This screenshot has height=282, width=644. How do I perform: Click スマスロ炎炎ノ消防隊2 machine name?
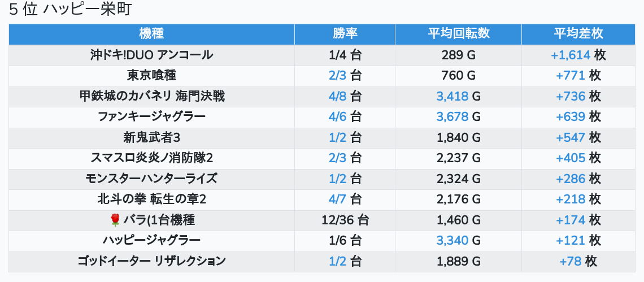(x=151, y=158)
